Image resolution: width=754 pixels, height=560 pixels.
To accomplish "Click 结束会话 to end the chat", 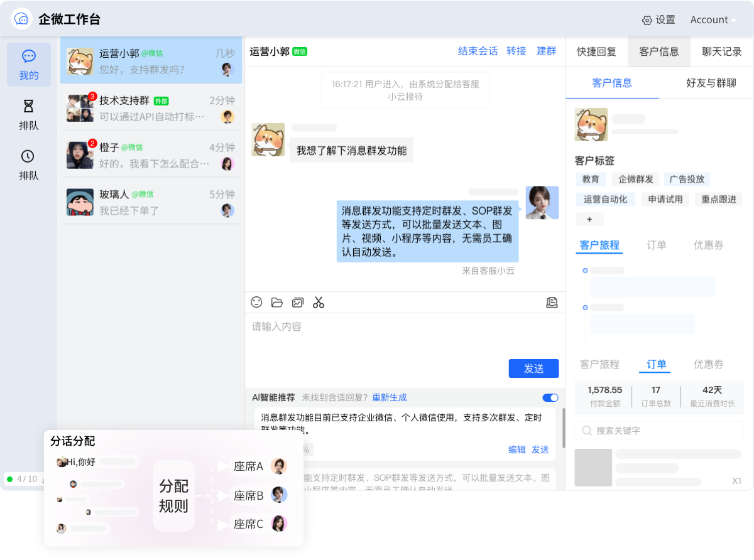I will (478, 51).
